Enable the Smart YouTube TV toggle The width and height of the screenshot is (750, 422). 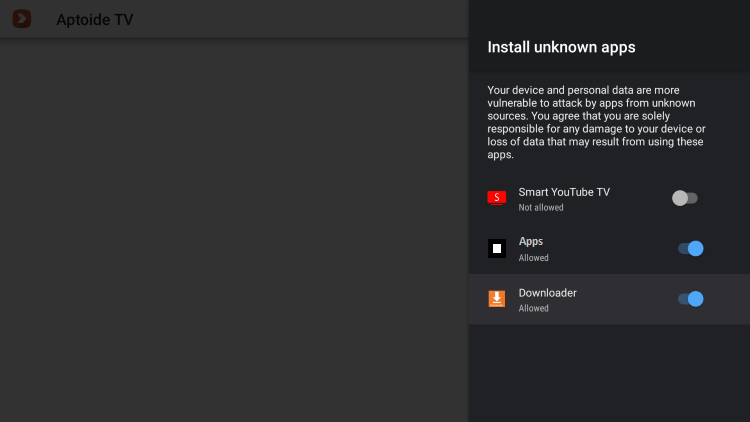click(684, 198)
